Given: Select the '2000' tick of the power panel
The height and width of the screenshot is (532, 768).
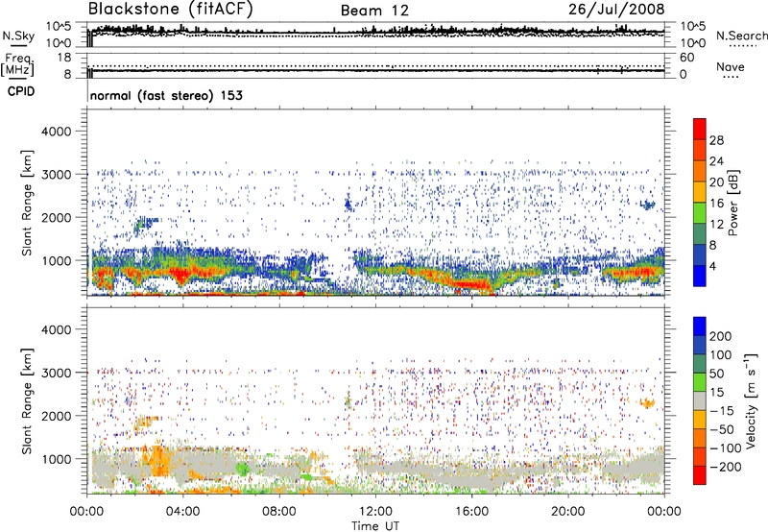Looking at the screenshot, I should coord(56,217).
